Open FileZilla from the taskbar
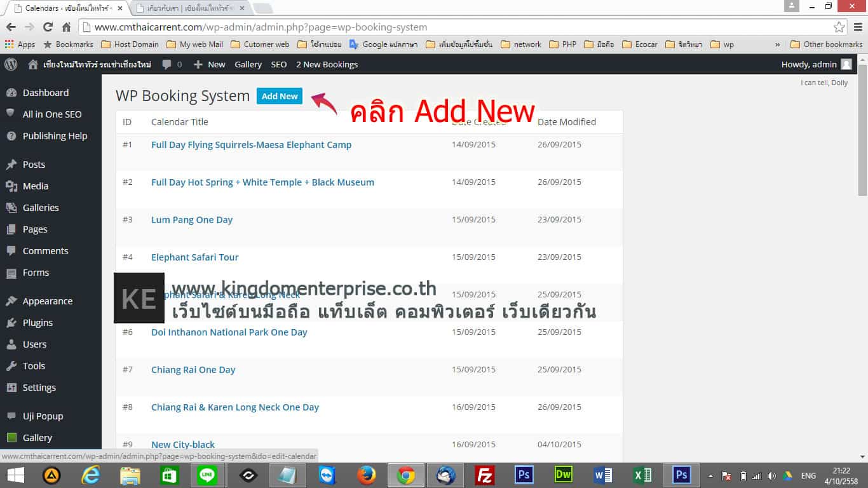 tap(485, 475)
